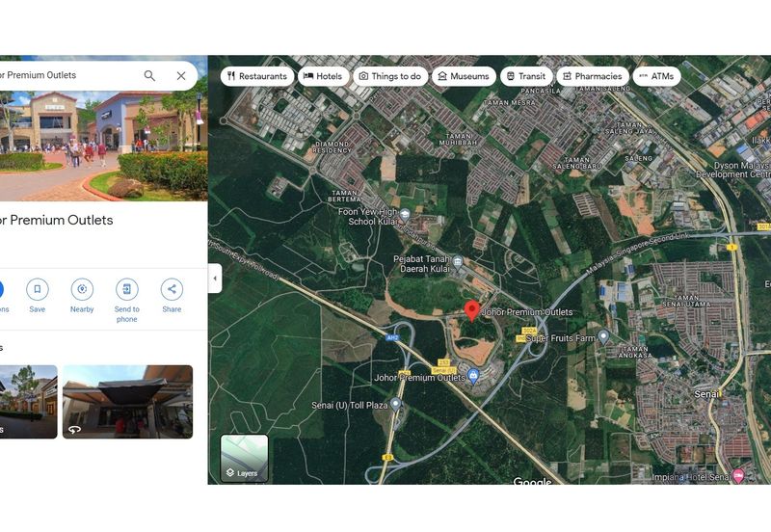771x532 pixels.
Task: Filter map by Restaurants
Action: (257, 76)
